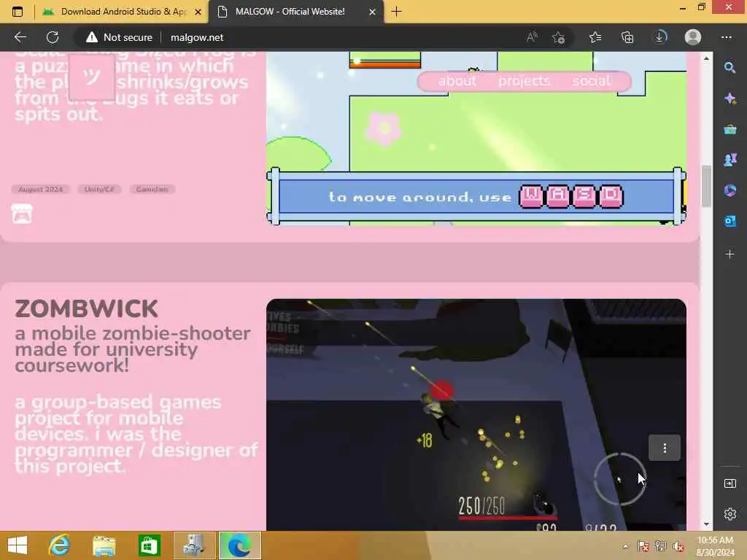
Task: Open the Windows Start menu
Action: [18, 545]
